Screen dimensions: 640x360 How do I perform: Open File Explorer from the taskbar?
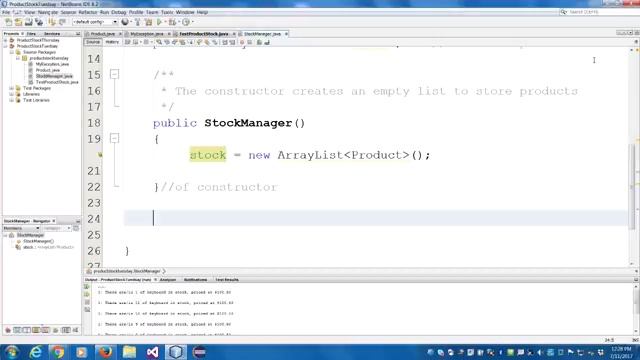tap(129, 352)
